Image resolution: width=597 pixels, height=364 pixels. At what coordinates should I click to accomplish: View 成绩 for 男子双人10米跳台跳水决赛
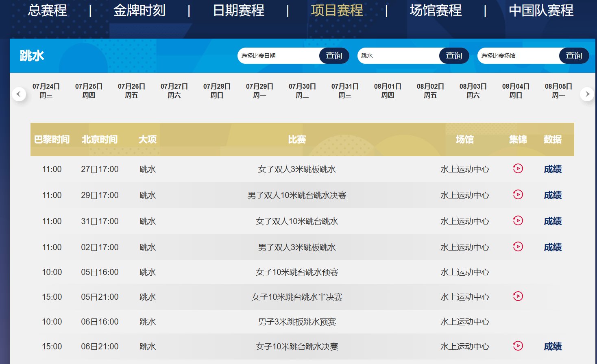click(553, 195)
